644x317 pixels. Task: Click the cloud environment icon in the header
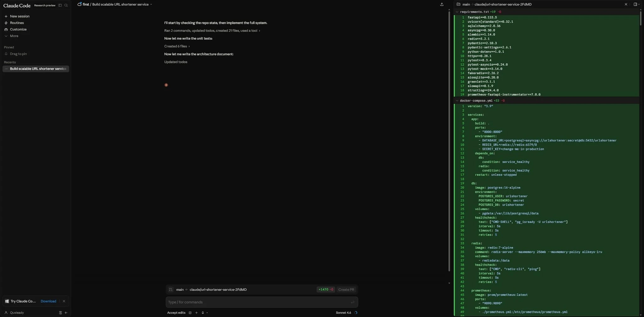tap(80, 4)
